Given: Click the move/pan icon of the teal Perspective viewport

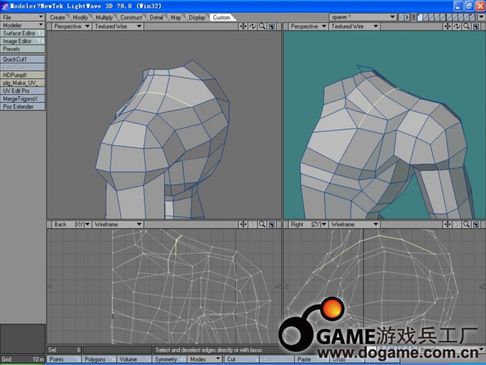Looking at the screenshot, I should pos(447,26).
